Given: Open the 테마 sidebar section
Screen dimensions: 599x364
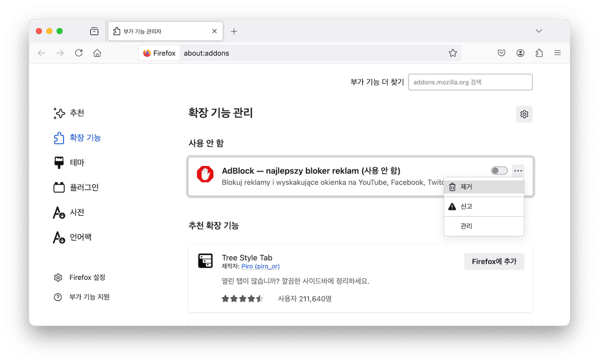Looking at the screenshot, I should click(x=69, y=163).
